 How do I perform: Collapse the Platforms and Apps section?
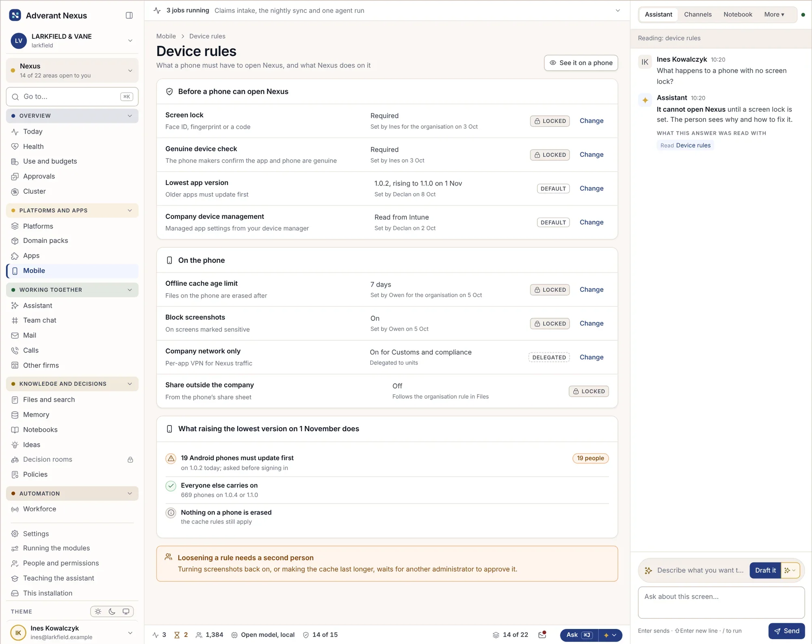[72, 210]
